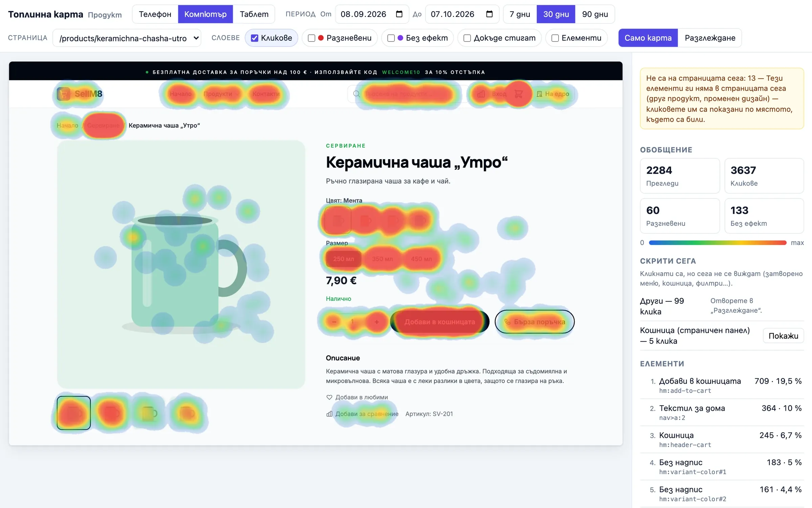
Task: Expand the Продукти menu in site header
Action: pos(221,94)
